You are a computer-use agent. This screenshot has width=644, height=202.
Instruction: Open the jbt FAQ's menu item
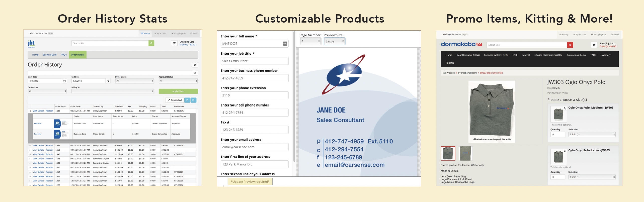point(64,55)
